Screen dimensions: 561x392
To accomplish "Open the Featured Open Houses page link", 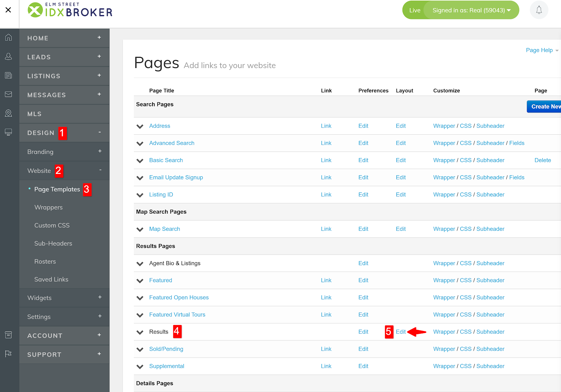I will click(x=179, y=297).
